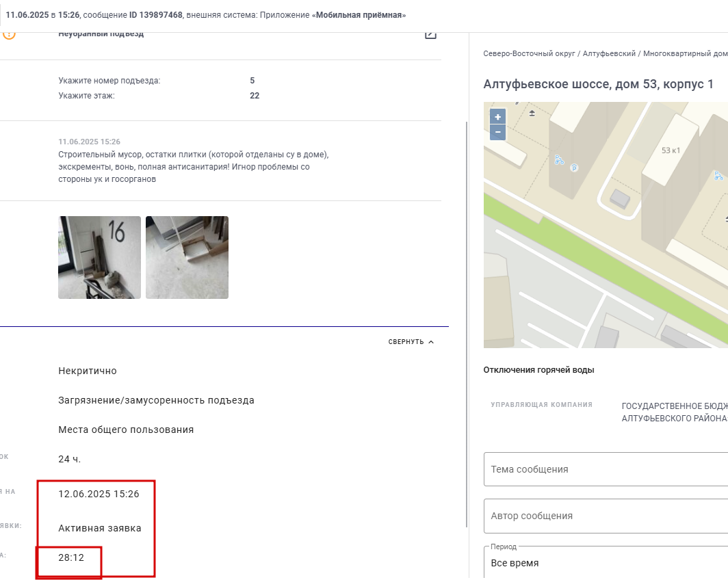Click the vertical scrollbar of the left panel
Image resolution: width=728 pixels, height=580 pixels.
[x=466, y=324]
